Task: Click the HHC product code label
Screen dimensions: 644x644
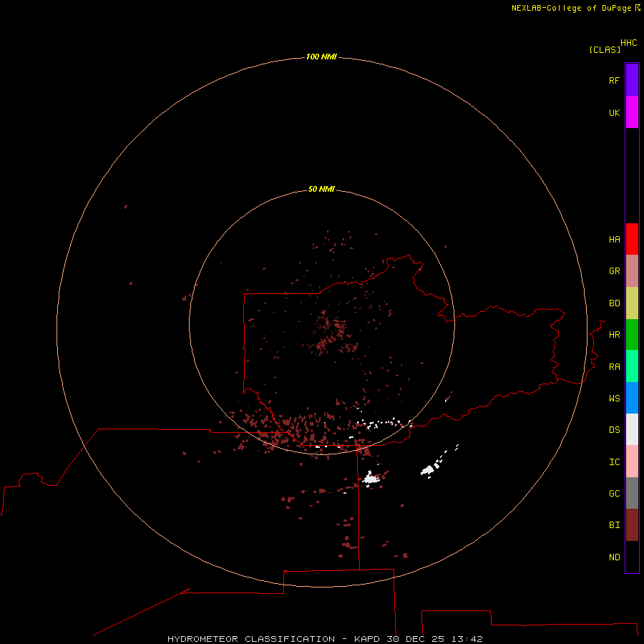Action: [x=629, y=43]
